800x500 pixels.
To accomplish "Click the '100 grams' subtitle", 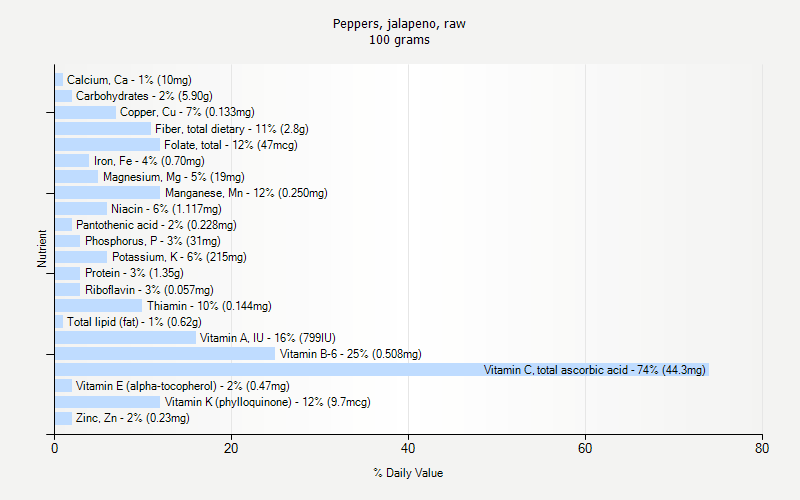I will [399, 40].
